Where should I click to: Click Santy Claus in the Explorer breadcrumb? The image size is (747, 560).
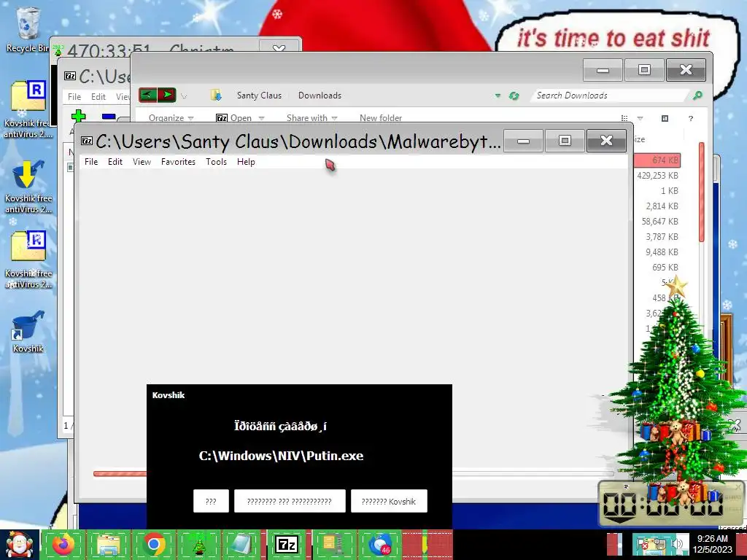pyautogui.click(x=259, y=96)
